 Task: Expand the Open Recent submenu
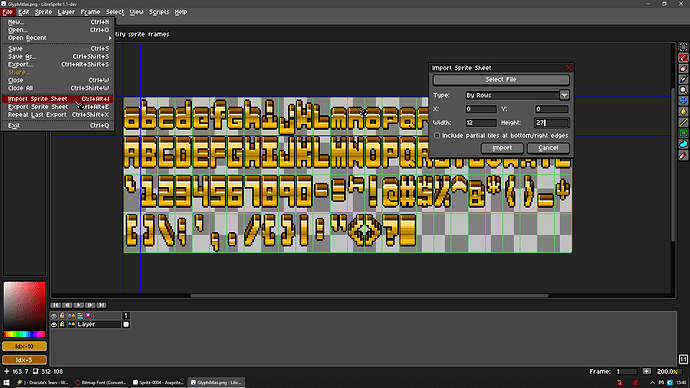(58, 38)
